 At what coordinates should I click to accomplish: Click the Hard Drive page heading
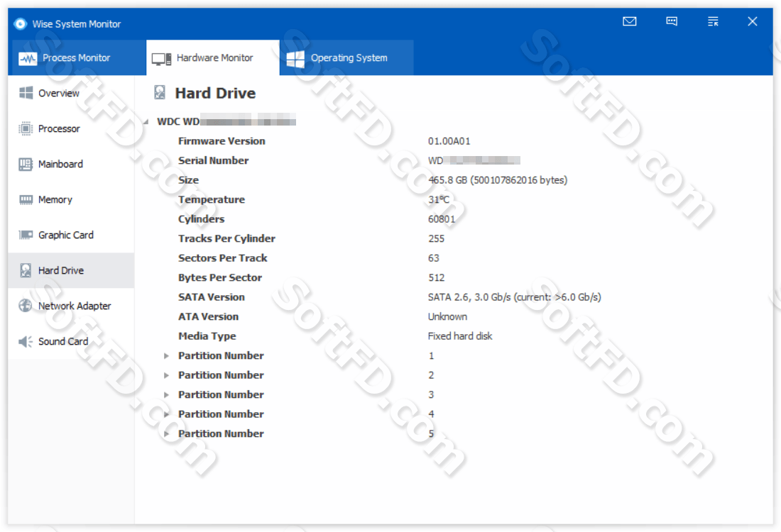pos(215,93)
